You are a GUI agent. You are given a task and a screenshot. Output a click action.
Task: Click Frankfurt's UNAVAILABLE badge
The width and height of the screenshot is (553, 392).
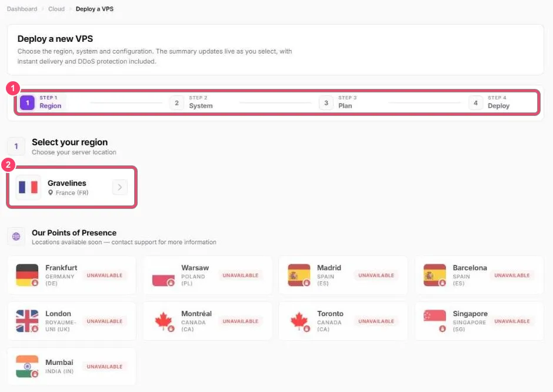[x=105, y=275]
